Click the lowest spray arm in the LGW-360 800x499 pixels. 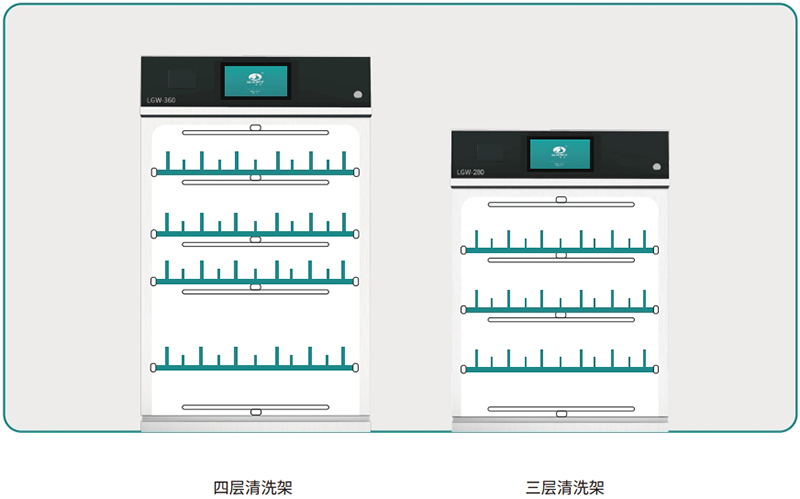[x=255, y=409]
